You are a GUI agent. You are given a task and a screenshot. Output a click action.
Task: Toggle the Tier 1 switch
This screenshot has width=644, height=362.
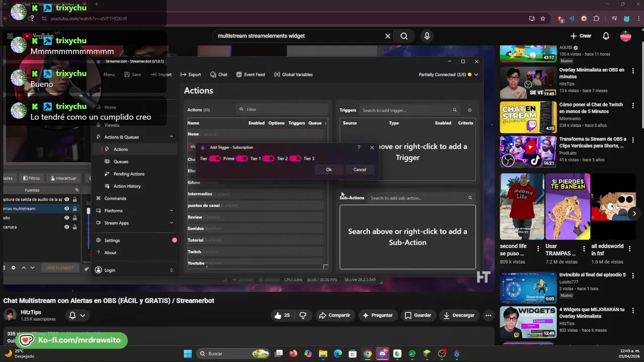coord(242,158)
